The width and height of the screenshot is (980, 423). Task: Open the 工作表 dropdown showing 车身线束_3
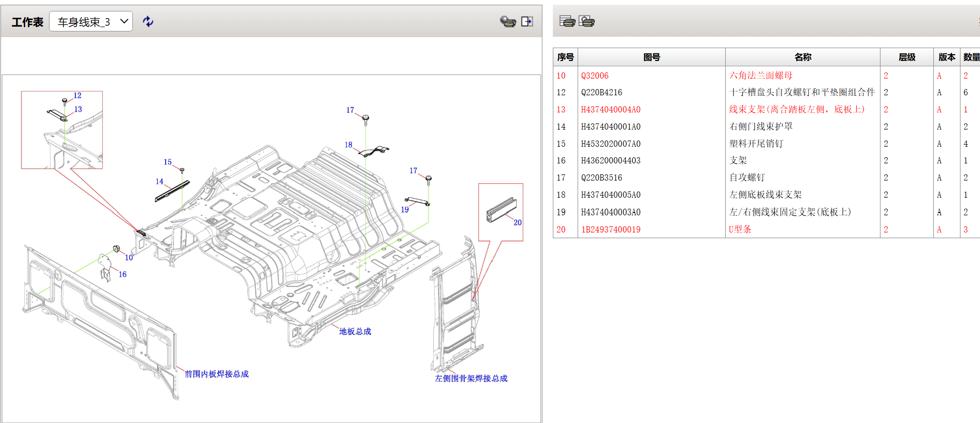tap(91, 21)
